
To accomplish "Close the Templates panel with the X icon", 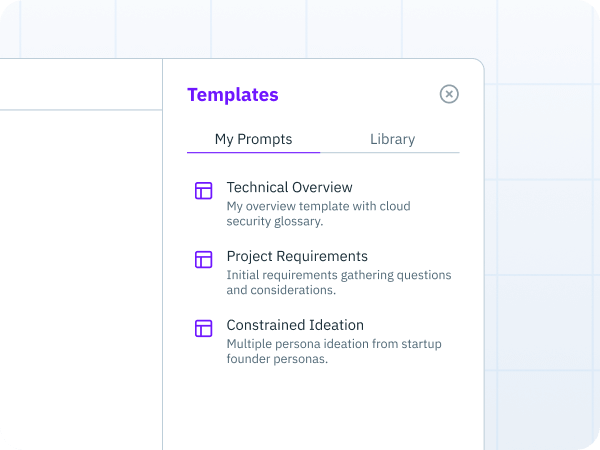I will click(x=449, y=94).
